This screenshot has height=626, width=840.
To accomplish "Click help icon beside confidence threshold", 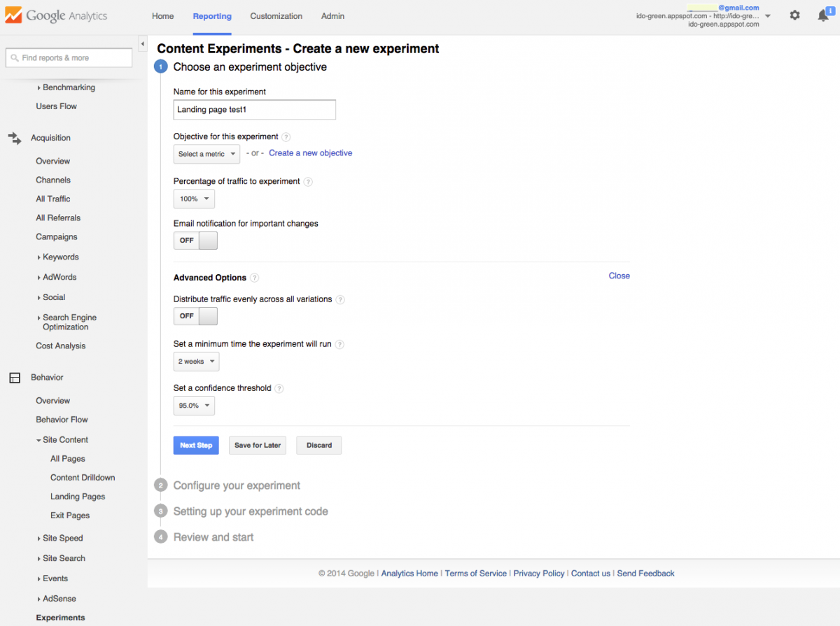I will (279, 388).
